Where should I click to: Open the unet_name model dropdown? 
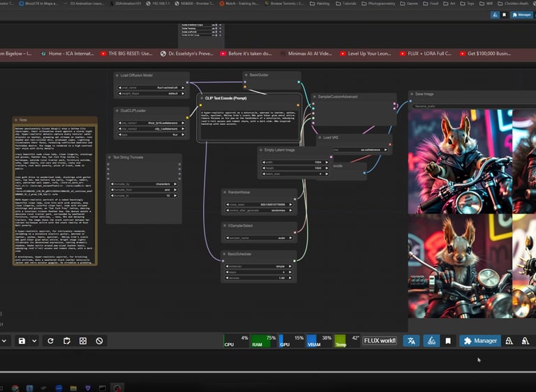(151, 88)
